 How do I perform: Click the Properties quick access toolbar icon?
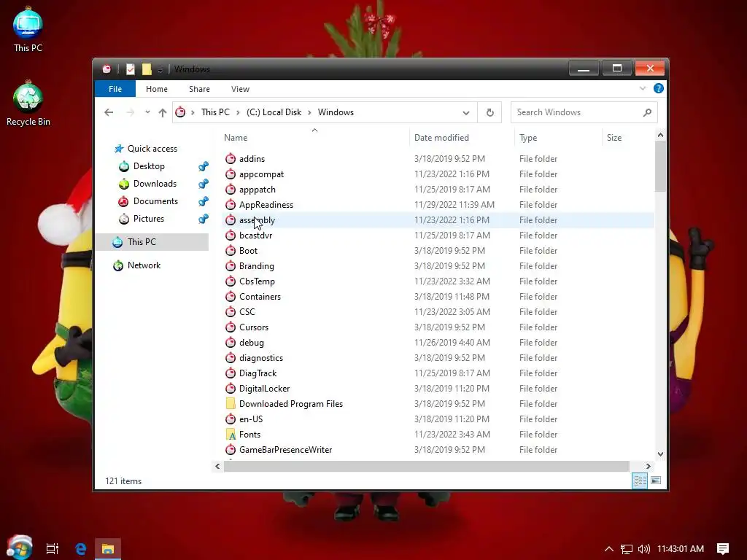point(130,69)
